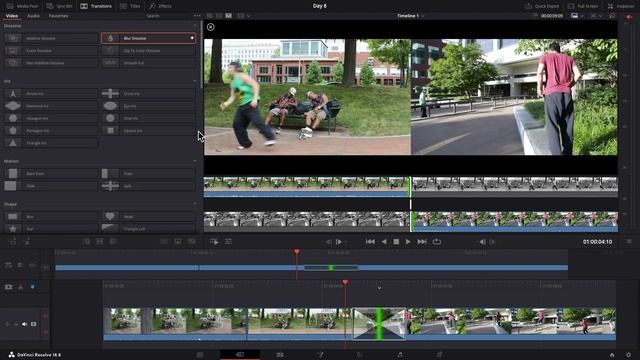Screen dimensions: 640x360
Task: Switch to the Favorites tab
Action: [x=58, y=16]
